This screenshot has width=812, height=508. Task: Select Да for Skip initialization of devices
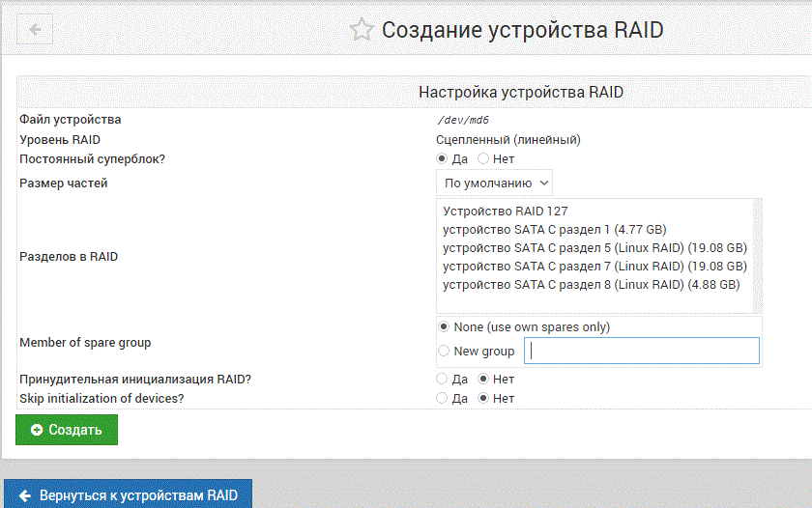click(x=442, y=398)
